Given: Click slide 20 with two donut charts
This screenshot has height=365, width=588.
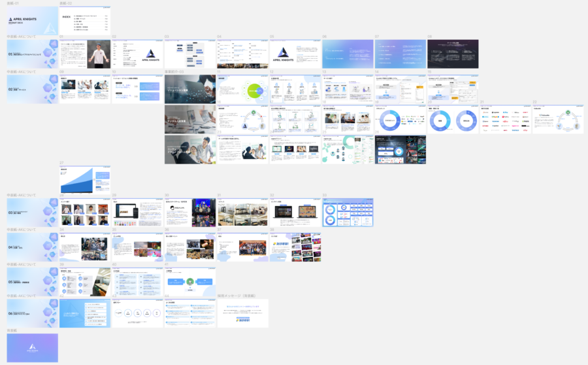Looking at the screenshot, I should click(x=453, y=120).
